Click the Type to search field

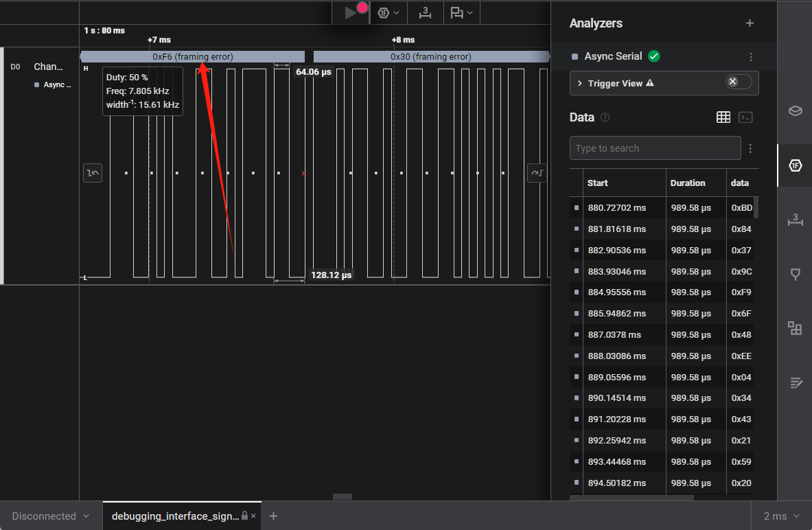(x=655, y=148)
